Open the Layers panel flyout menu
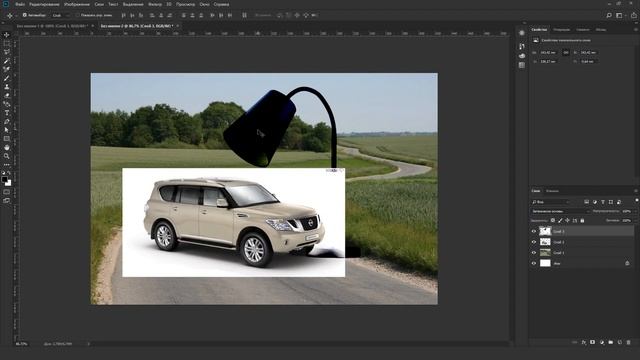The height and width of the screenshot is (360, 640). click(x=636, y=191)
